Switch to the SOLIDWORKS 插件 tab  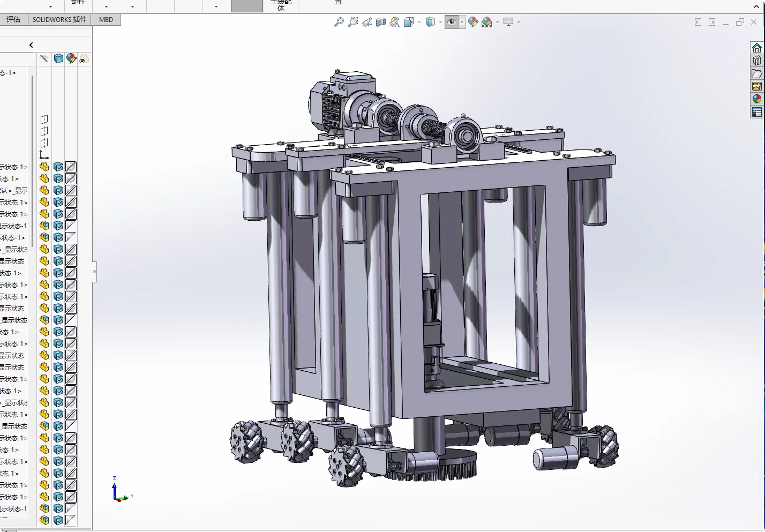click(59, 20)
